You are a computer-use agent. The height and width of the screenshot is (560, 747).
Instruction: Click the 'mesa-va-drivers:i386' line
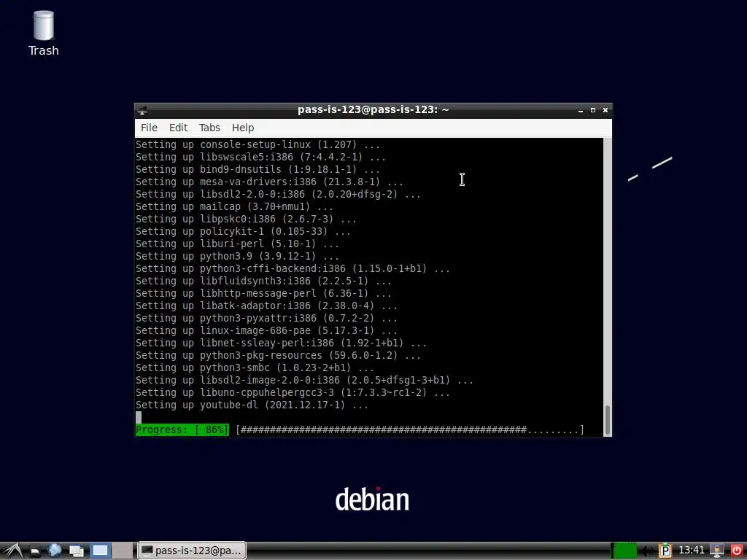click(x=269, y=182)
